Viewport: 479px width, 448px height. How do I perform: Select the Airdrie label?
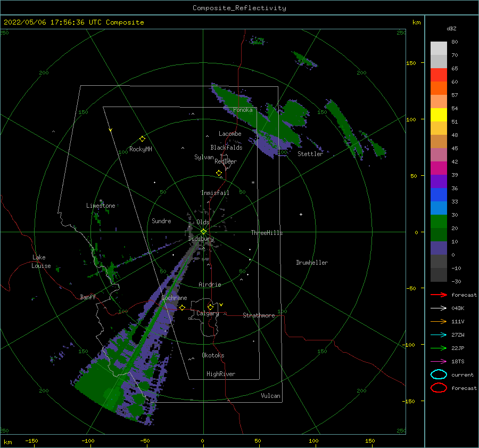(210, 284)
